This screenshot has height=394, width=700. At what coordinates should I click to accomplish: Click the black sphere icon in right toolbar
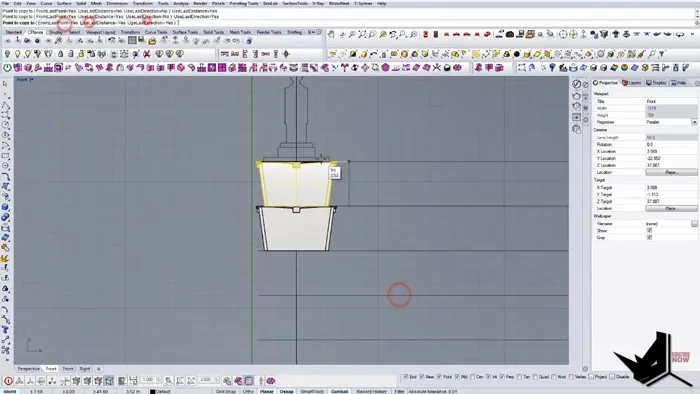coord(517,54)
